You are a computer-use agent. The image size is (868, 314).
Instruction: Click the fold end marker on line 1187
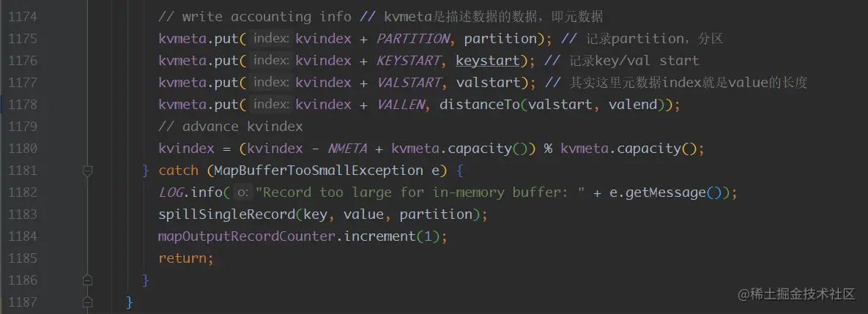point(87,302)
